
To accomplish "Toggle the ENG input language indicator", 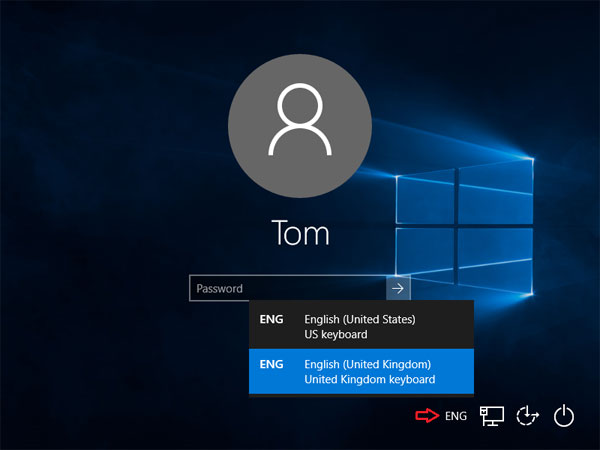I will 456,416.
